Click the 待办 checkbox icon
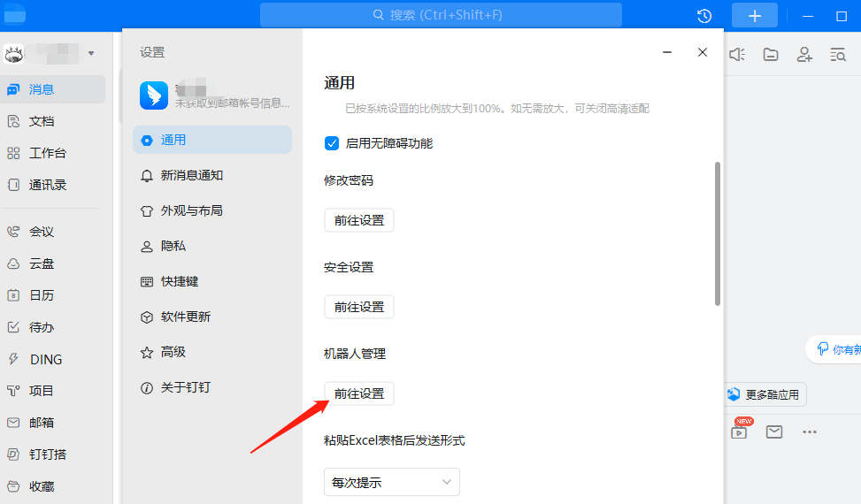This screenshot has height=504, width=861. 13,327
